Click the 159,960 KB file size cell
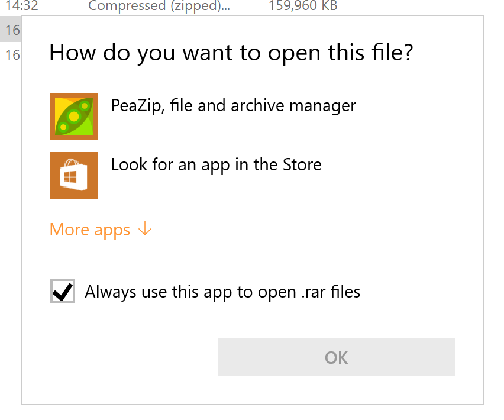This screenshot has height=420, width=504. (303, 7)
